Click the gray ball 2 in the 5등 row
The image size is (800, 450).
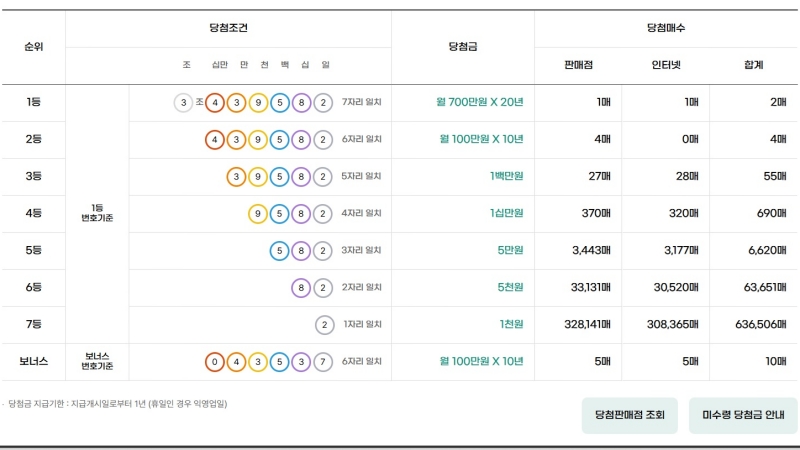pos(323,251)
